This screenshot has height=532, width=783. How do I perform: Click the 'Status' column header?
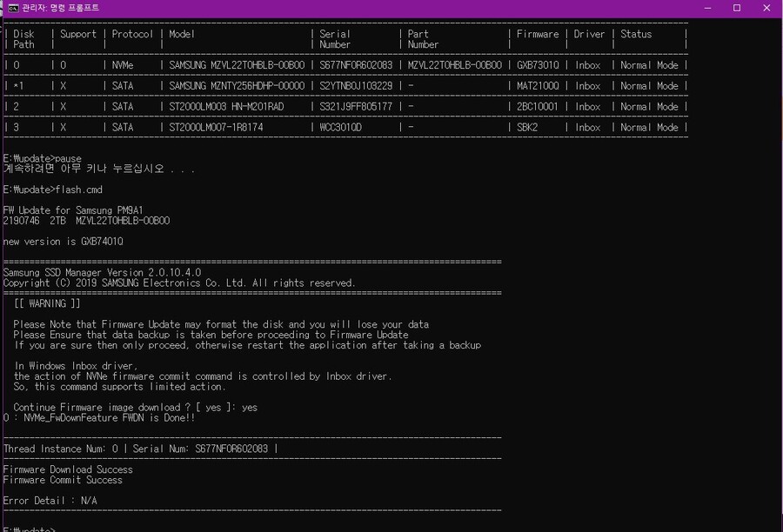(636, 34)
